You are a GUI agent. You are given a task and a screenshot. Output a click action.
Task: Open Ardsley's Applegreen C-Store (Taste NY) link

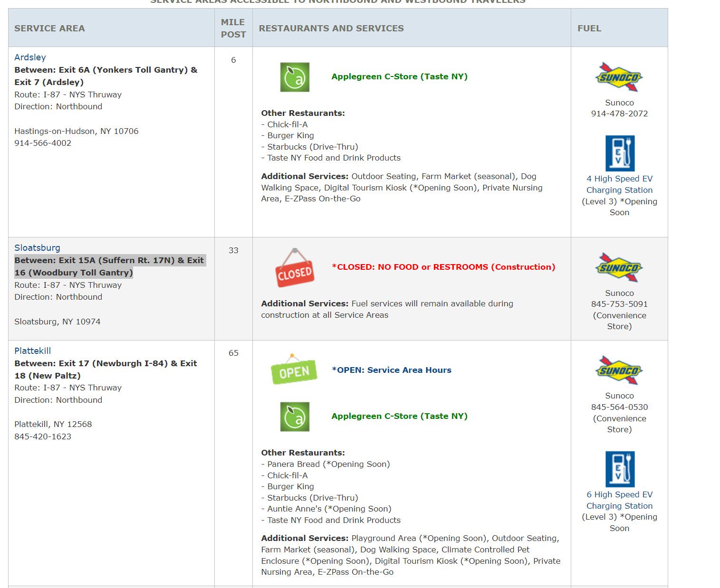399,77
